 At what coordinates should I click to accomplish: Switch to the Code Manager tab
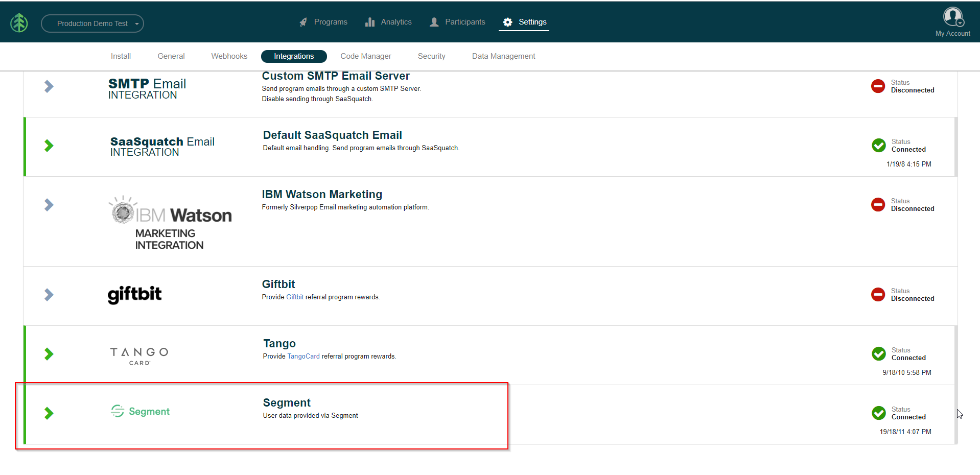pyautogui.click(x=366, y=56)
